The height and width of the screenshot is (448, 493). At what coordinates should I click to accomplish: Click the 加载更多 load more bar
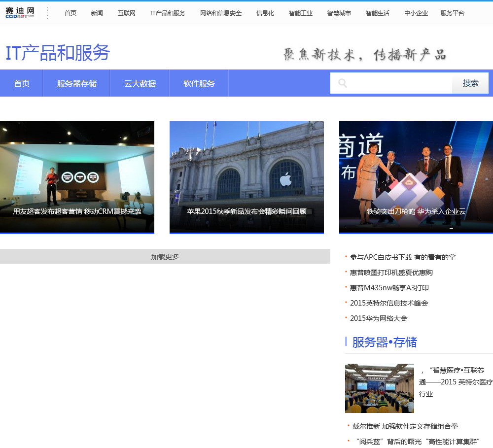pos(165,256)
